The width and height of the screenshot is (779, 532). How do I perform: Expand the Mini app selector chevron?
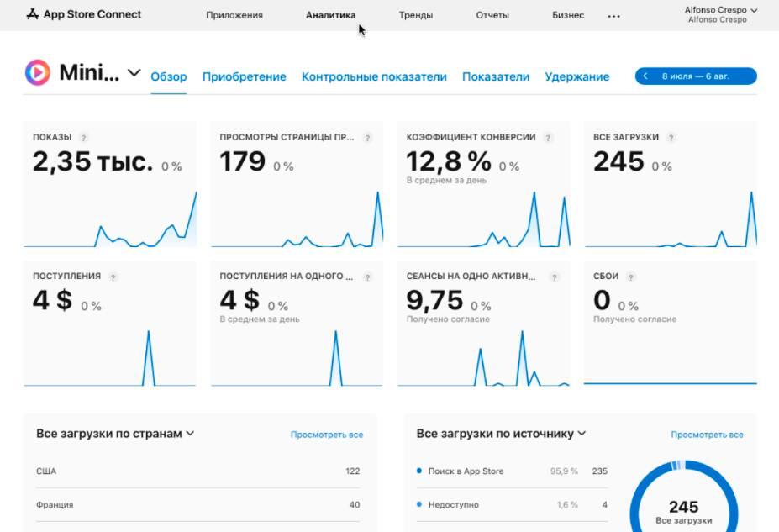134,73
